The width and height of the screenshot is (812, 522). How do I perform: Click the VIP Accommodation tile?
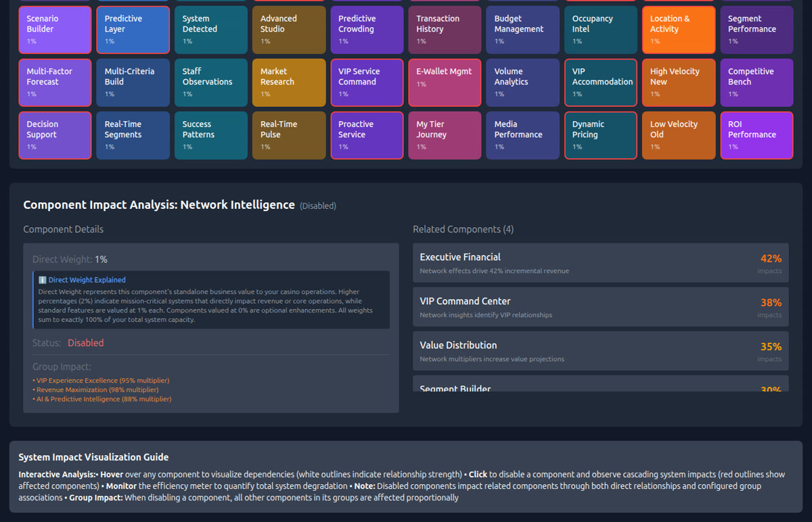tap(600, 82)
